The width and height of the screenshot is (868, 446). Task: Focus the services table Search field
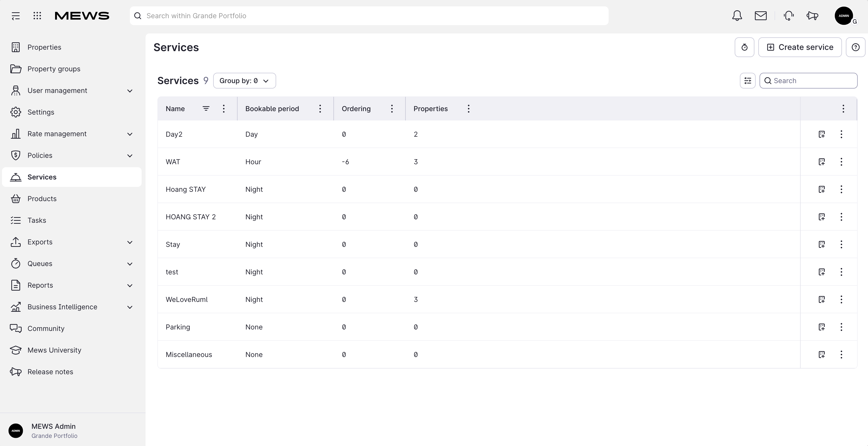click(x=808, y=81)
